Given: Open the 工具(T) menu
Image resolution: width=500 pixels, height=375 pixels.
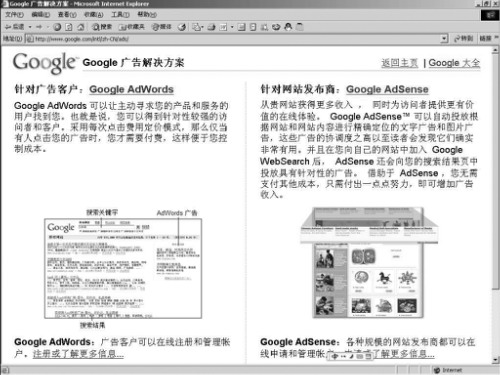Looking at the screenshot, I should 120,15.
